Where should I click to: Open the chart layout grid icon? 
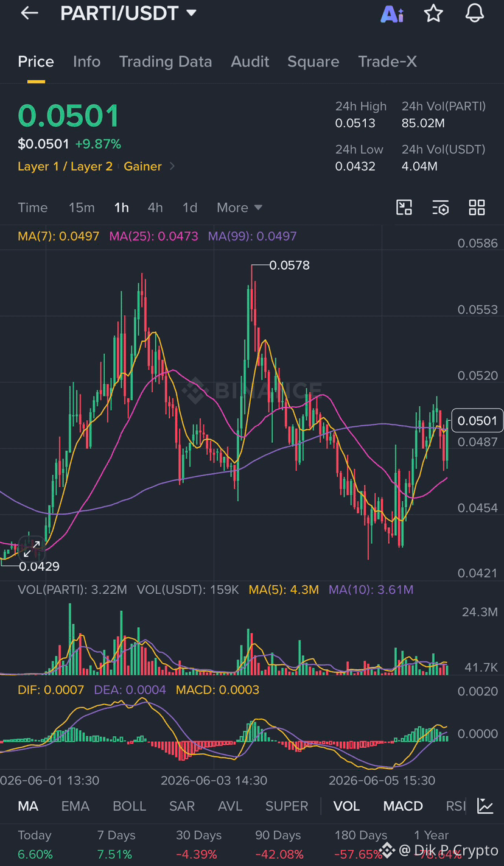[x=477, y=208]
